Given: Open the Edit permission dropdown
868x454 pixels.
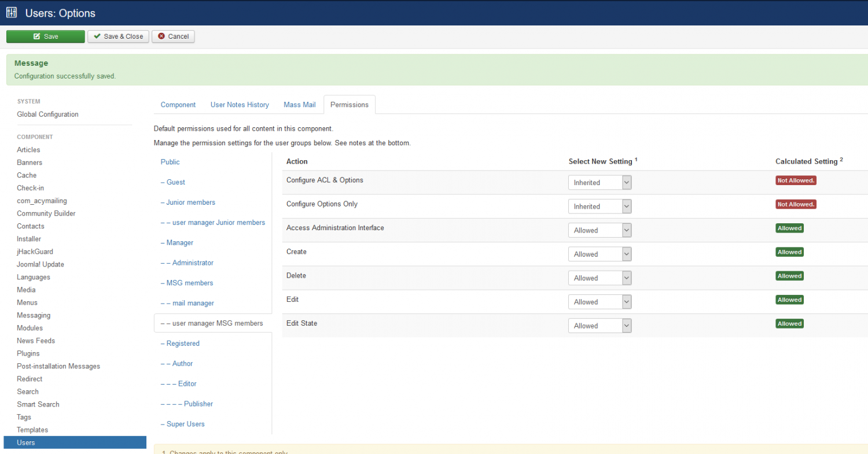Looking at the screenshot, I should tap(599, 302).
